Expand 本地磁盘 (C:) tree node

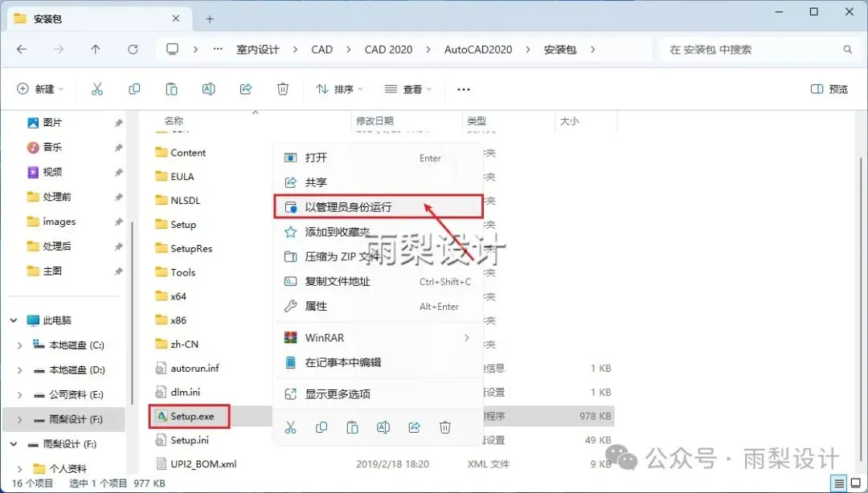pyautogui.click(x=20, y=345)
